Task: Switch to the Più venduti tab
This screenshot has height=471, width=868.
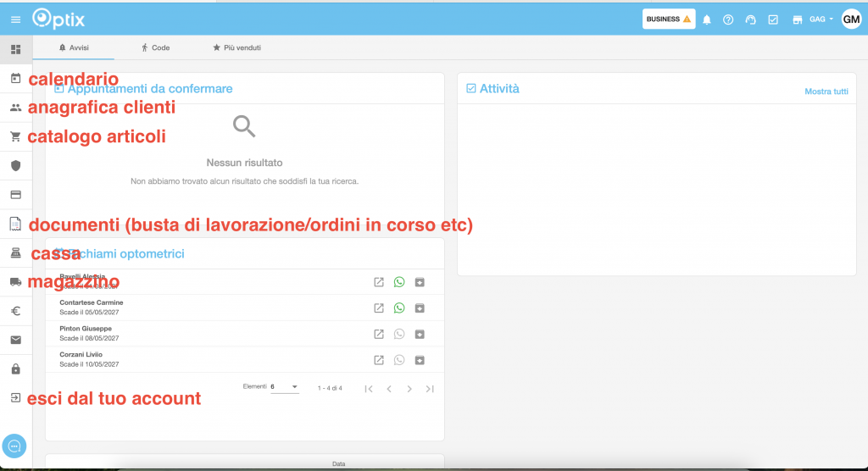Action: click(236, 48)
